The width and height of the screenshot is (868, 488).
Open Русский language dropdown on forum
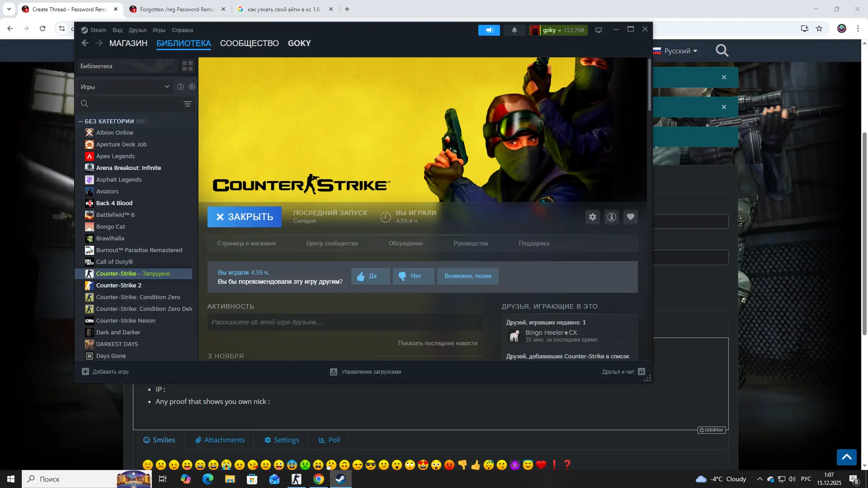pyautogui.click(x=675, y=51)
